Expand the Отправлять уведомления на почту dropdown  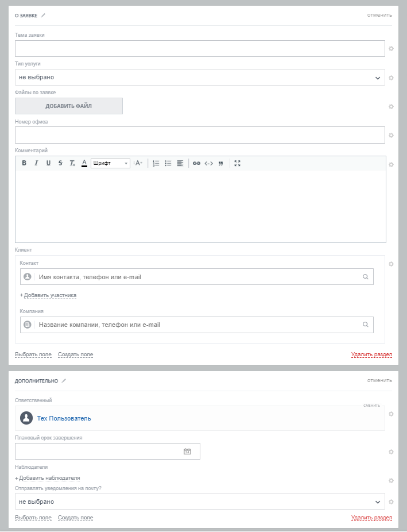200,502
